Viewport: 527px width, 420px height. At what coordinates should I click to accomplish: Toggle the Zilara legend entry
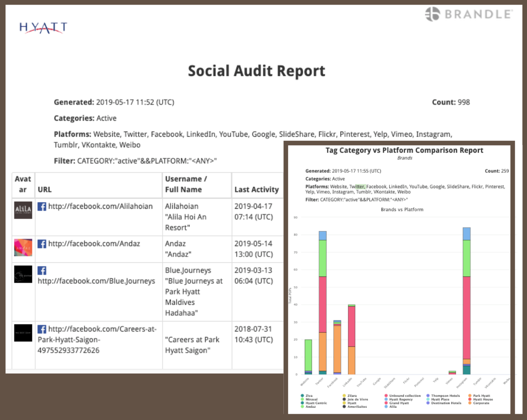(x=350, y=396)
